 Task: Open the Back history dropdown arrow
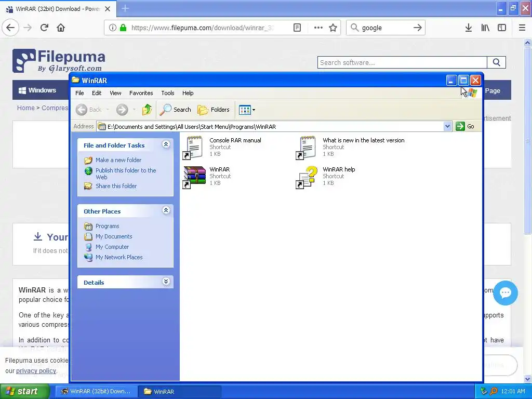[x=108, y=110]
